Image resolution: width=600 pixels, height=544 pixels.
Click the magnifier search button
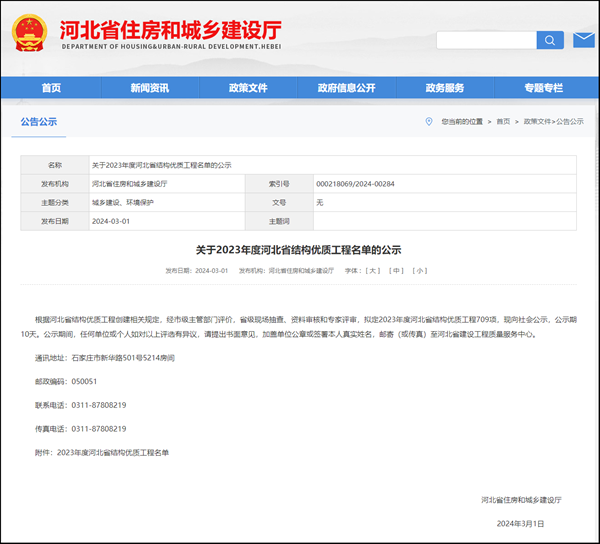click(x=550, y=40)
